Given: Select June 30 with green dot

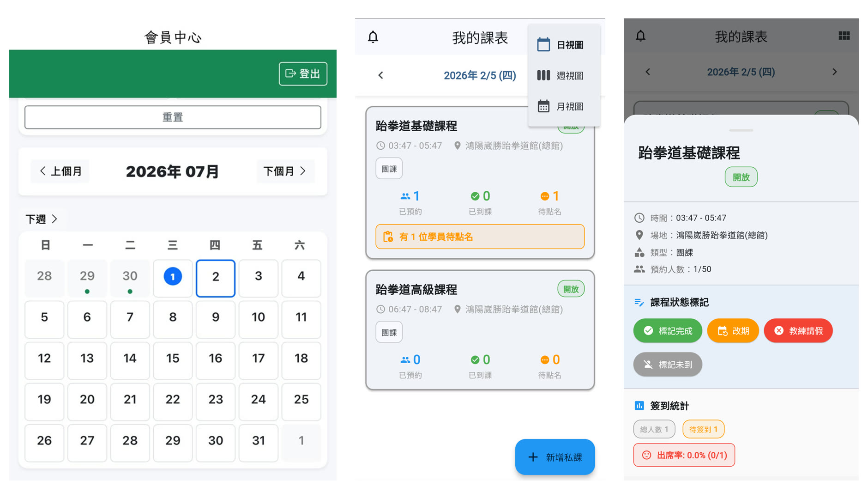Looking at the screenshot, I should tap(130, 278).
